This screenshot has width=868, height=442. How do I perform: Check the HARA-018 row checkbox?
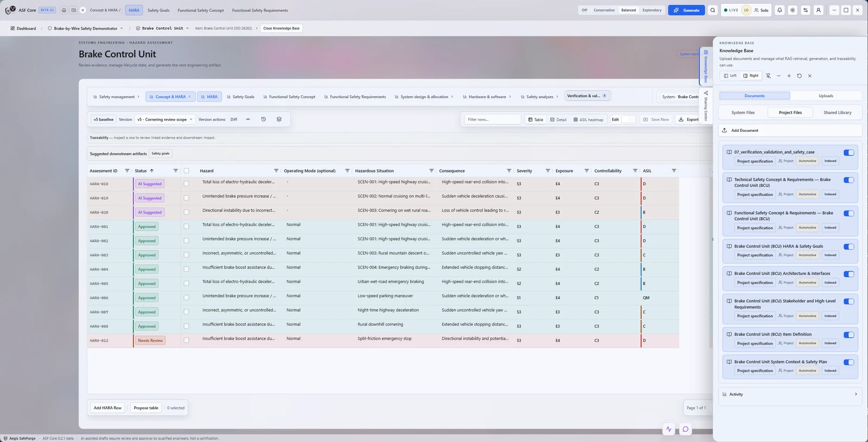(x=187, y=184)
